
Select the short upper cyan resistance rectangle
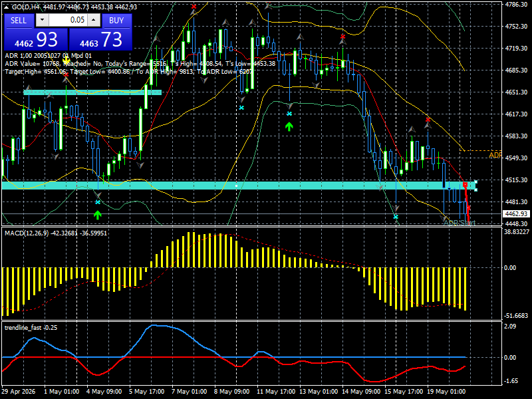(x=92, y=92)
